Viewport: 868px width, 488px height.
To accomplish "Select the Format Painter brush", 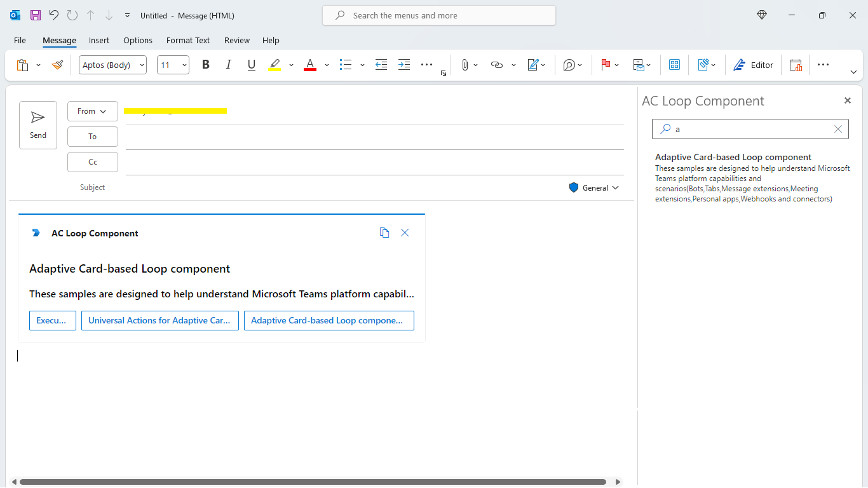I will pyautogui.click(x=57, y=65).
